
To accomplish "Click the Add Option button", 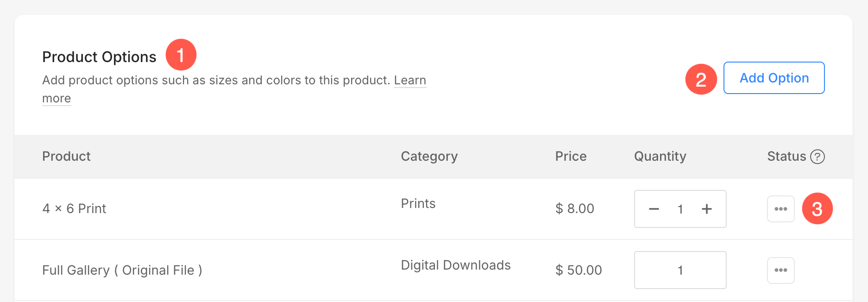I will pos(774,78).
